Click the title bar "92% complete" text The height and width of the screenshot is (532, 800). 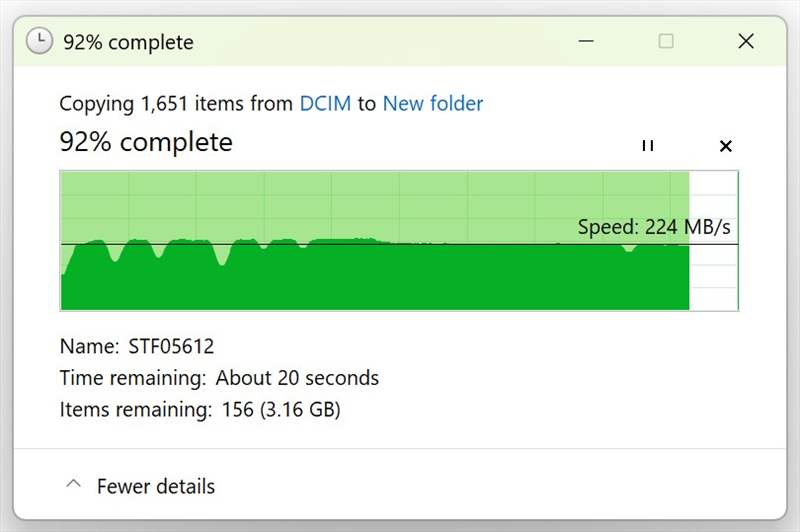pos(128,42)
